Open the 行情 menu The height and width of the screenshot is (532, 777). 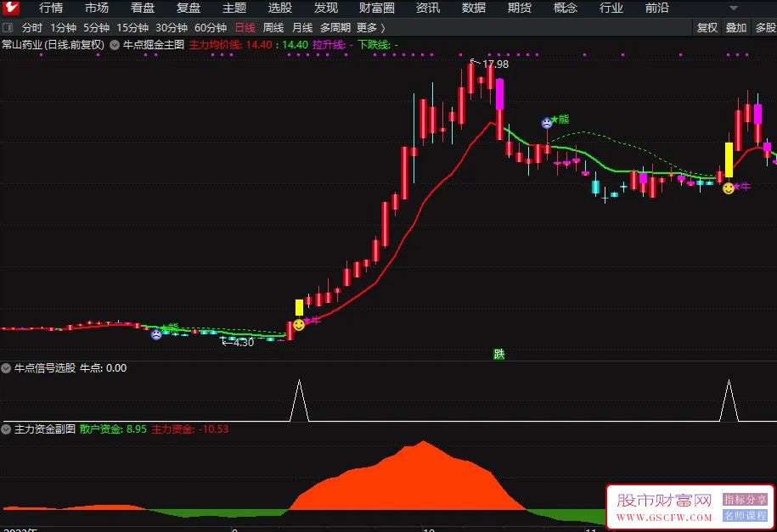click(51, 8)
